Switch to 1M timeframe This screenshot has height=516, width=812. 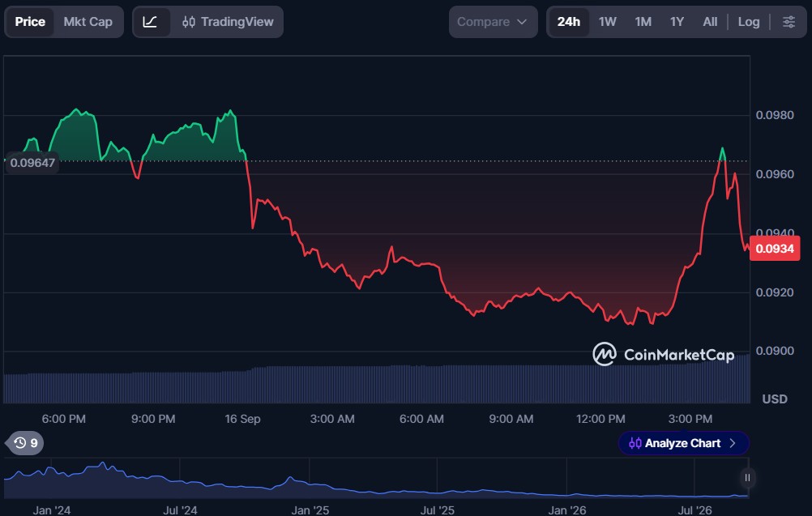click(x=643, y=22)
